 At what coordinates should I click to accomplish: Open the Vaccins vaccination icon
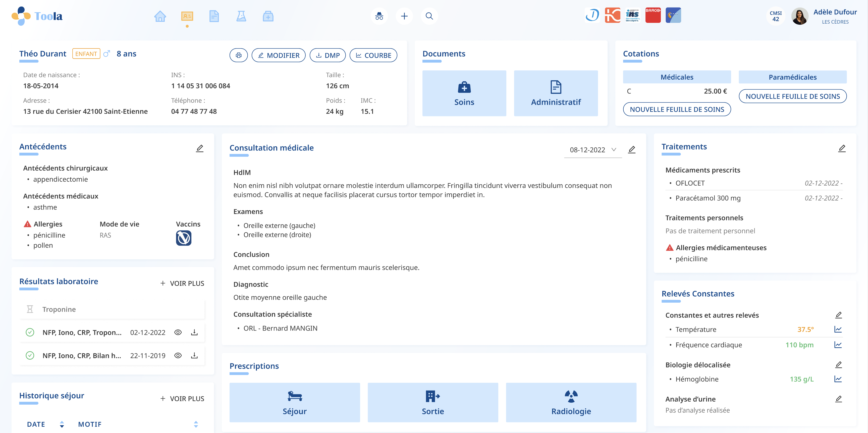[184, 238]
